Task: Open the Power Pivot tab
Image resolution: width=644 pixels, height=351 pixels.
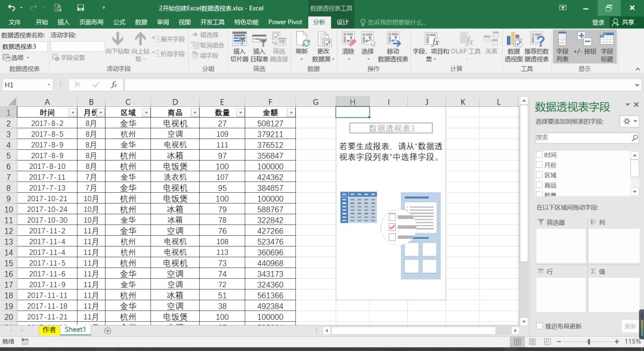Action: (285, 22)
